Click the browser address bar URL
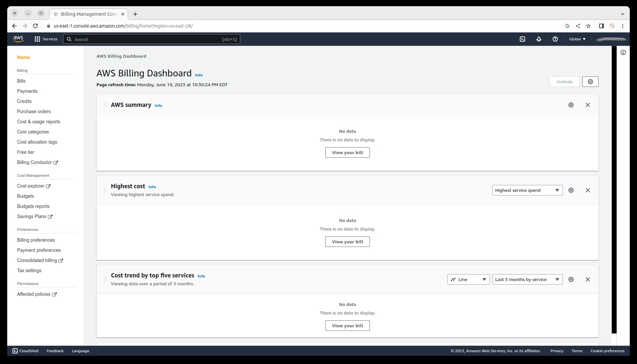This screenshot has width=637, height=364. pyautogui.click(x=123, y=26)
